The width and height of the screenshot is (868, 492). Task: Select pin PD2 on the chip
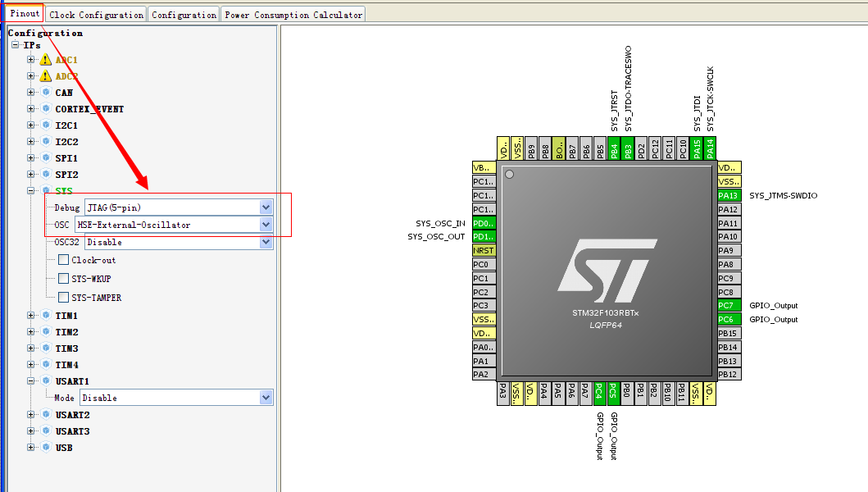click(642, 148)
